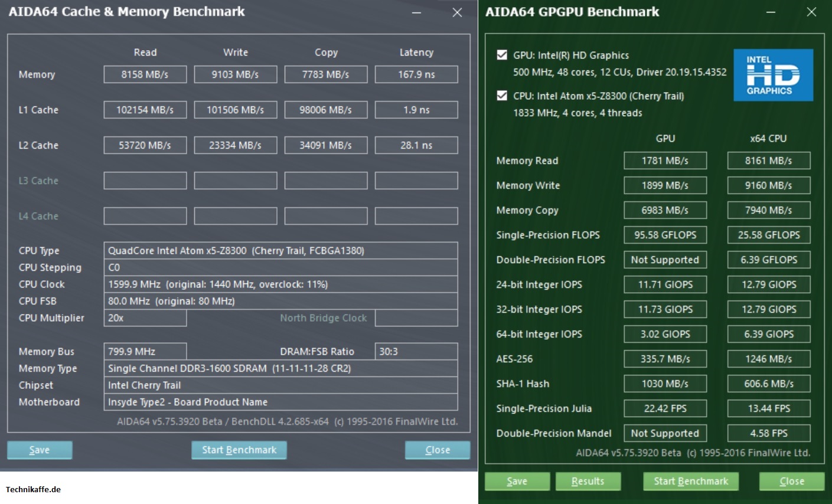
Task: Select GPU Single-Precision Julia 22.42 FPS
Action: pos(665,408)
